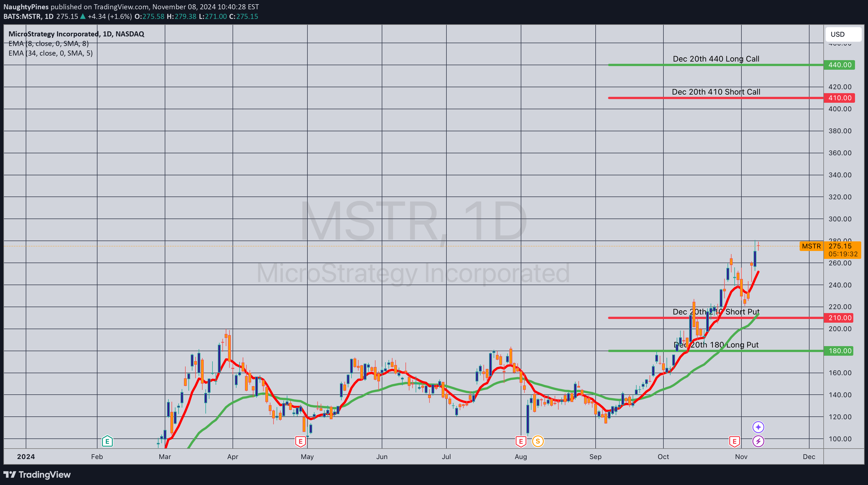The image size is (868, 485).
Task: Select the 210.00 red price label
Action: (839, 318)
